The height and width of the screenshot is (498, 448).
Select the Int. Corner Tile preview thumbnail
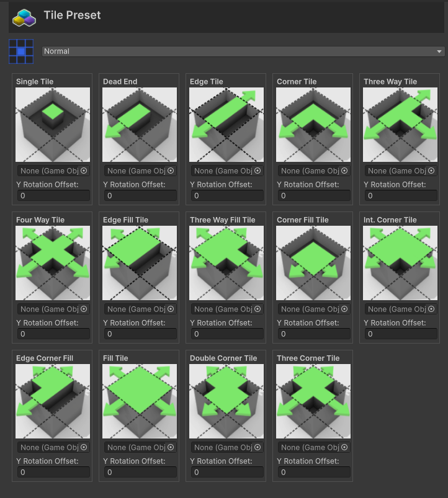(400, 263)
